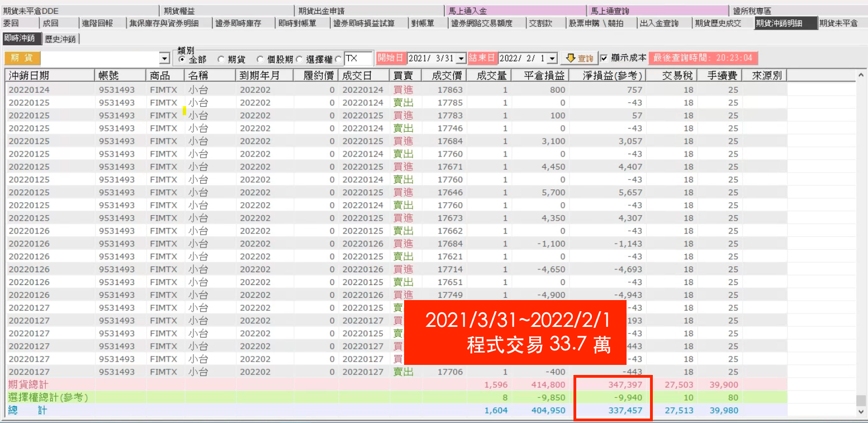
Task: Open the 期貨未平倉DDE tab
Action: (80, 11)
